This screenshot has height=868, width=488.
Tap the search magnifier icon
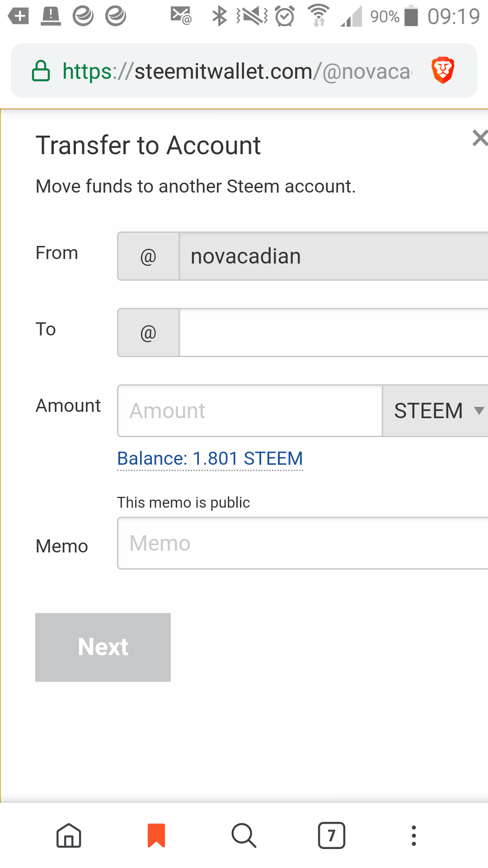(x=244, y=835)
